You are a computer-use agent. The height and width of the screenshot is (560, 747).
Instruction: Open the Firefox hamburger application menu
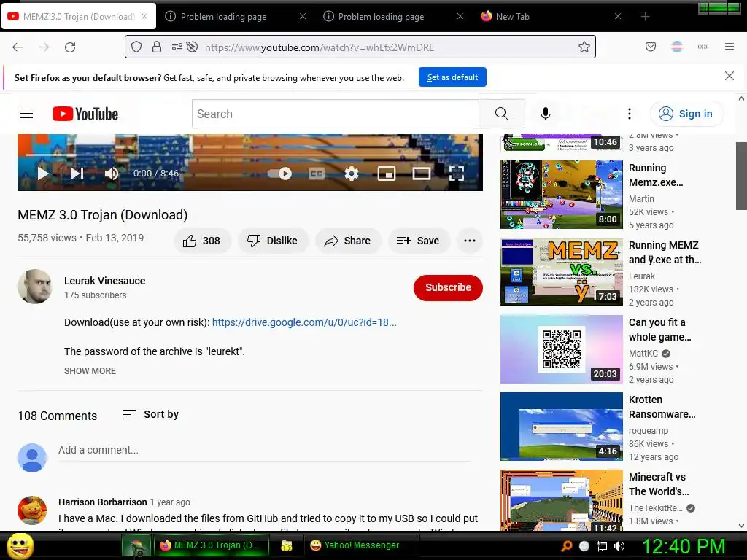click(729, 47)
